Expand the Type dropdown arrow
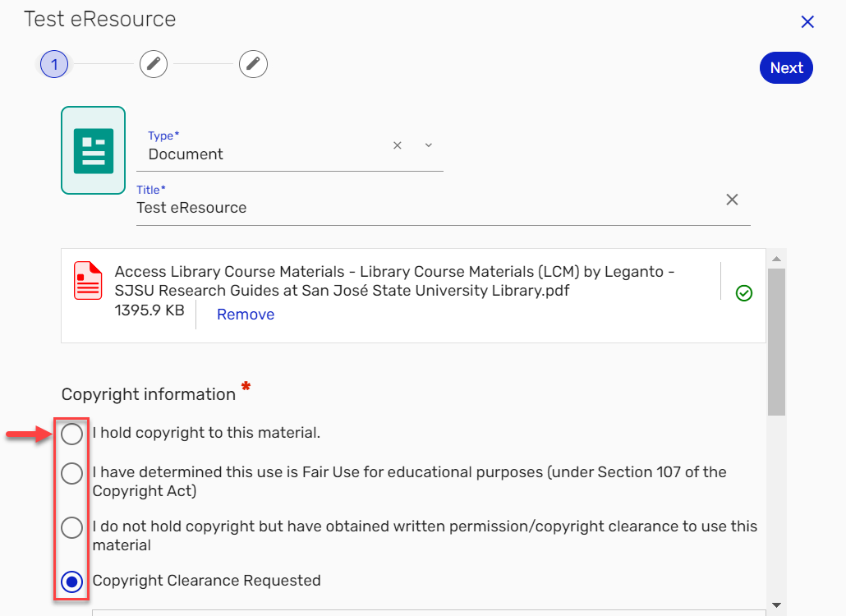Screen dimensions: 846x616 [429, 145]
